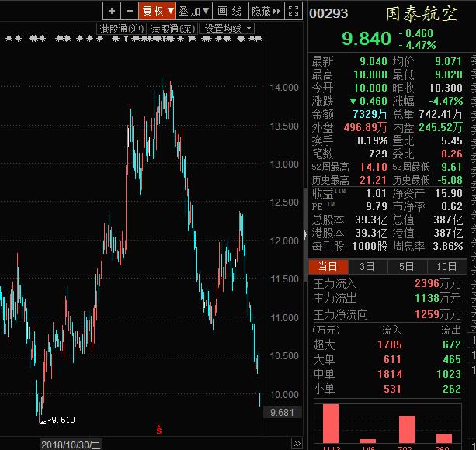Click 周息率 value 3.86%
Screen dimensions: 476x450
448,246
